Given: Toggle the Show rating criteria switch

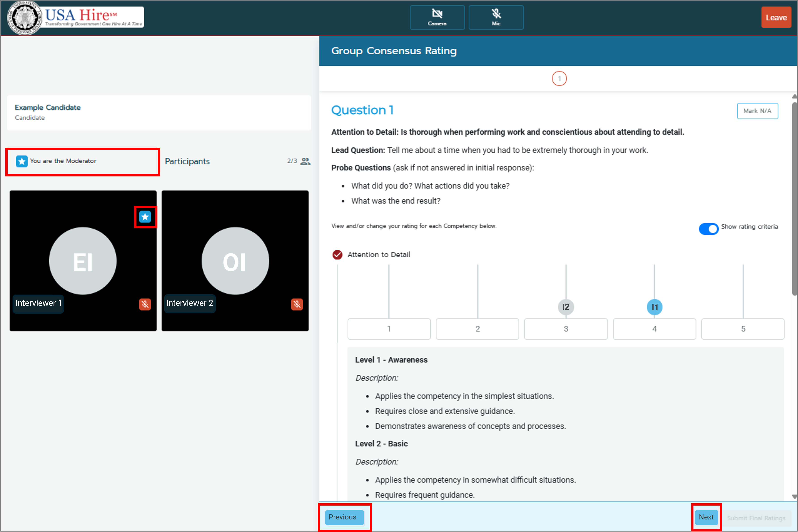Looking at the screenshot, I should (708, 229).
